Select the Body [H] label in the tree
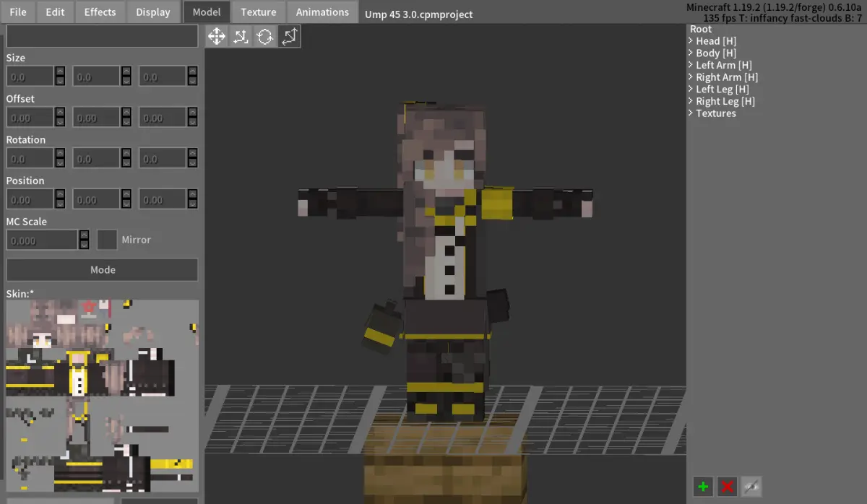 (x=716, y=53)
